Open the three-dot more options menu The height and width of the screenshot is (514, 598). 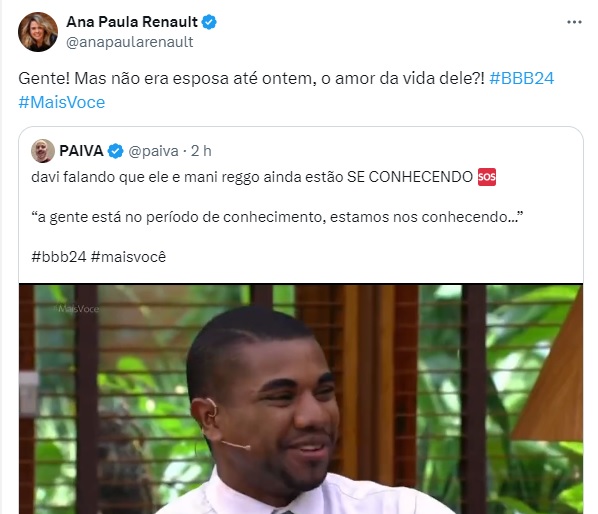(x=574, y=22)
